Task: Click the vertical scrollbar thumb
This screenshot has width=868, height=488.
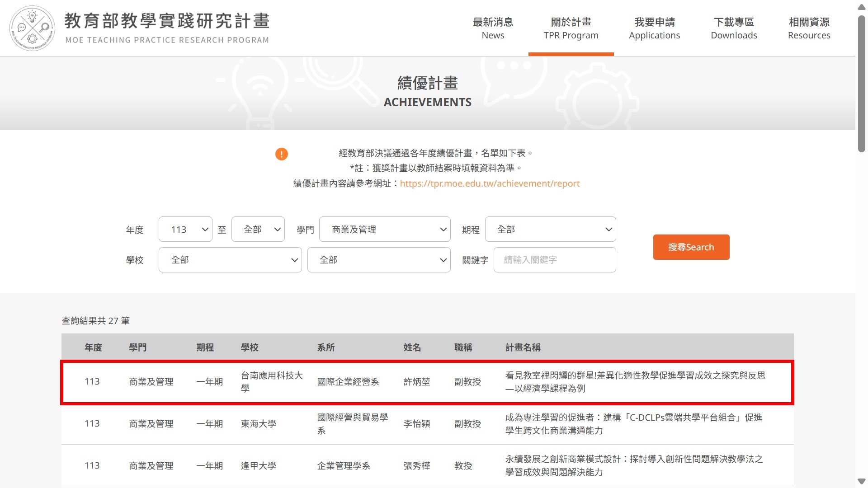Action: point(862,84)
